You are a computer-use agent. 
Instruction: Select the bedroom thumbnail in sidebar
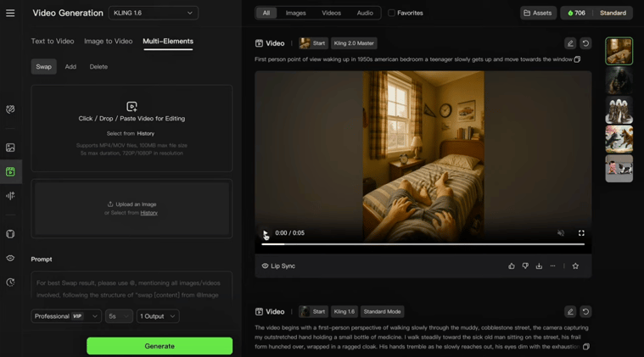(619, 51)
